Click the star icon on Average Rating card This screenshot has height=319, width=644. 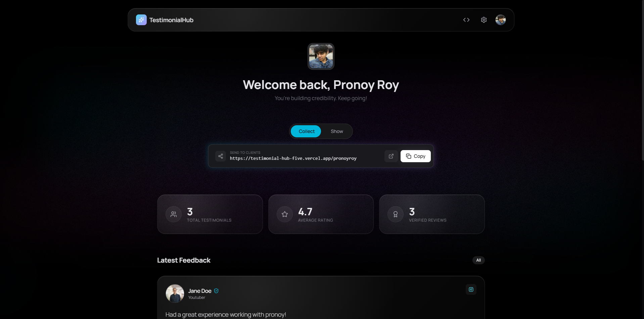pos(284,214)
